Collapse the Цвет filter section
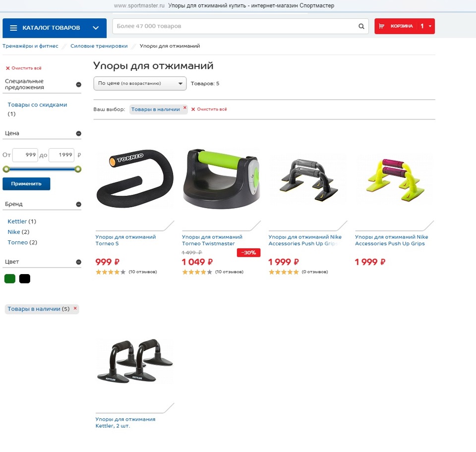This screenshot has width=476, height=452. [x=79, y=262]
